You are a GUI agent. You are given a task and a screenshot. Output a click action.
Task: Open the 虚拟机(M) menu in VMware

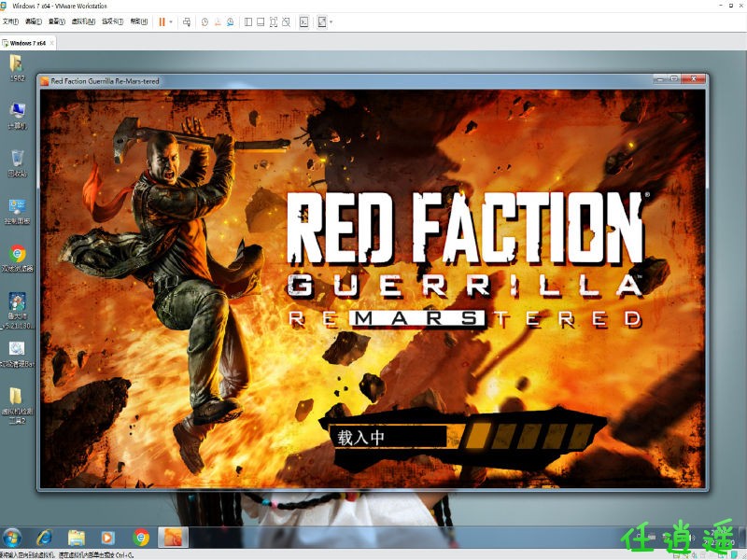click(x=83, y=21)
